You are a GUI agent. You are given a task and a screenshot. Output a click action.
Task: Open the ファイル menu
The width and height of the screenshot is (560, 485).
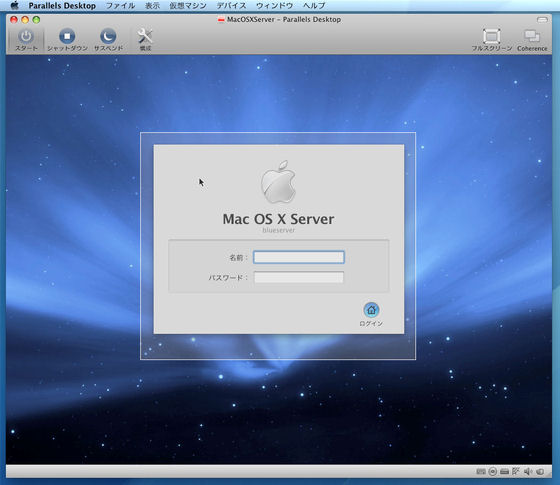click(x=121, y=6)
